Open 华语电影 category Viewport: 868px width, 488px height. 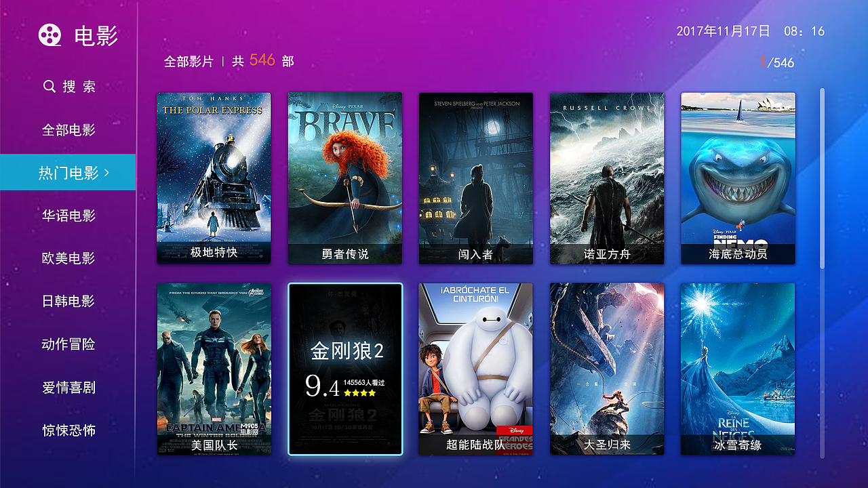pyautogui.click(x=68, y=216)
